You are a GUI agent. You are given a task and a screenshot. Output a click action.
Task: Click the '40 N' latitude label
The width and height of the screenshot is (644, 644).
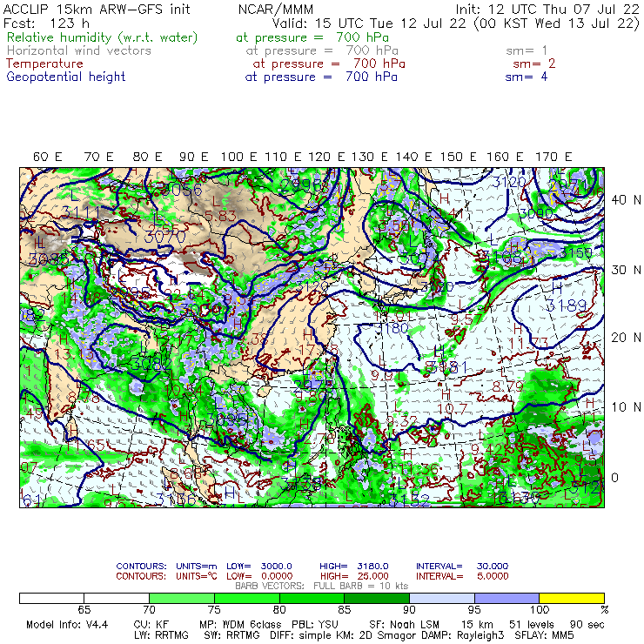pos(626,200)
